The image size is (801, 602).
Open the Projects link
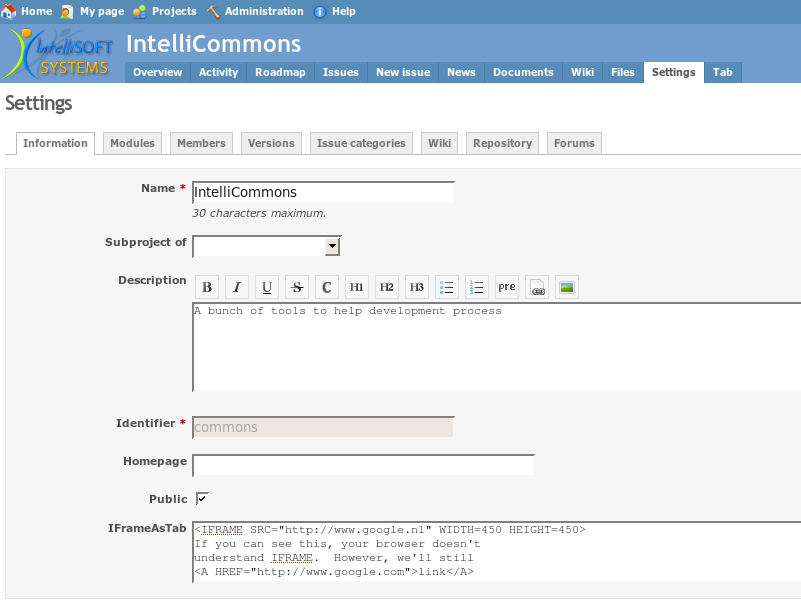click(174, 11)
